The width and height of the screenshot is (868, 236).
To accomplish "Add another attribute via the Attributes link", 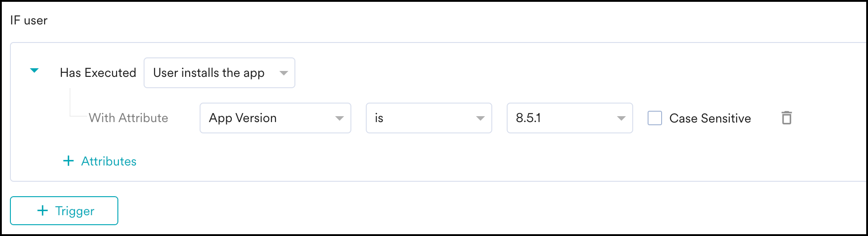I will click(109, 161).
